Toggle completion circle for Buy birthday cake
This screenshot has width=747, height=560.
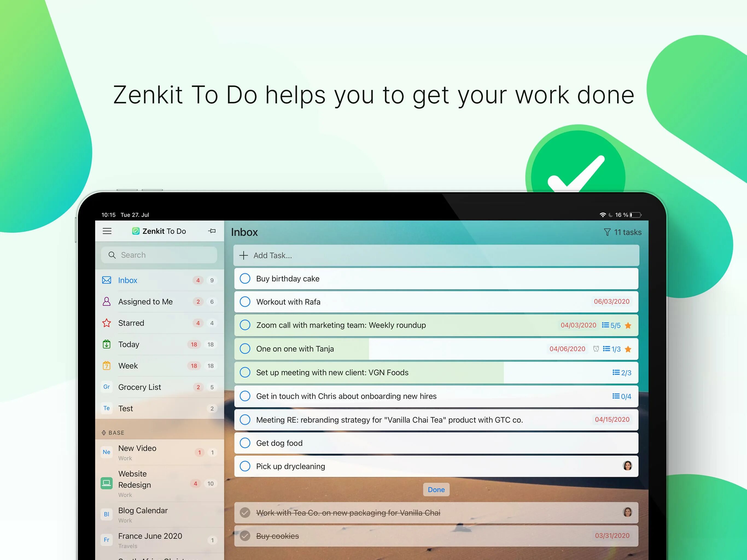coord(245,278)
